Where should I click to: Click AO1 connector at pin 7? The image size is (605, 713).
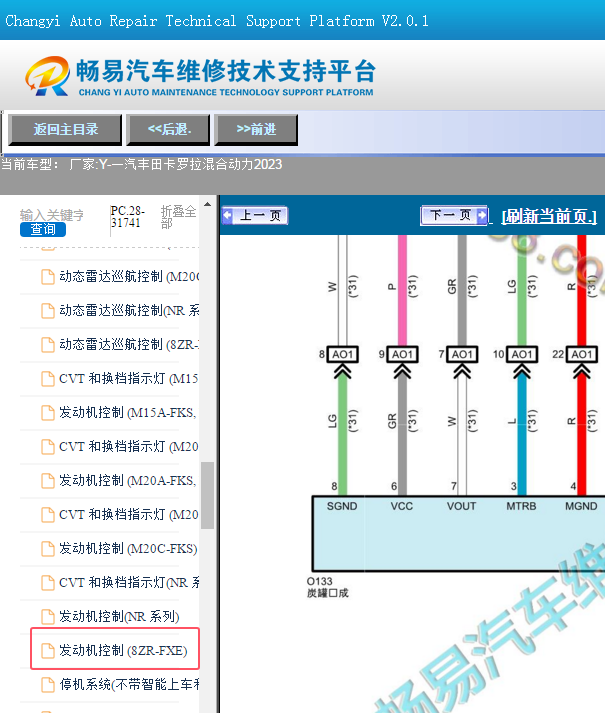462,355
